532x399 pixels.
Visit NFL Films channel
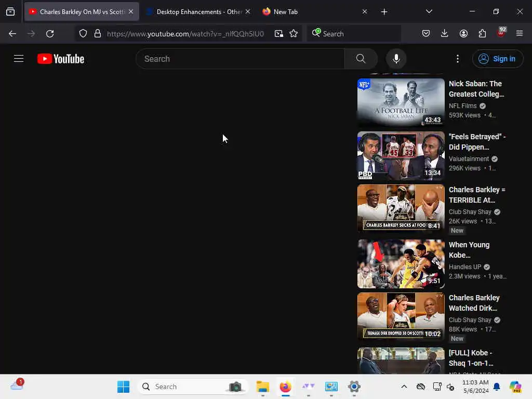tap(462, 106)
